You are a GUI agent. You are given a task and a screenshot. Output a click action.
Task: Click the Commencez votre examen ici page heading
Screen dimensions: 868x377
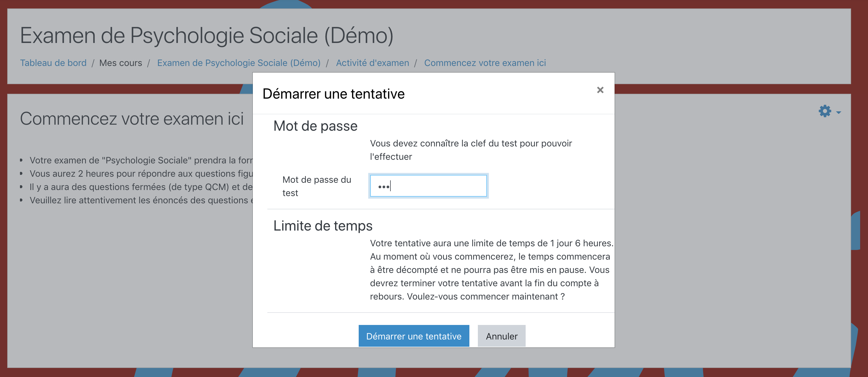132,119
